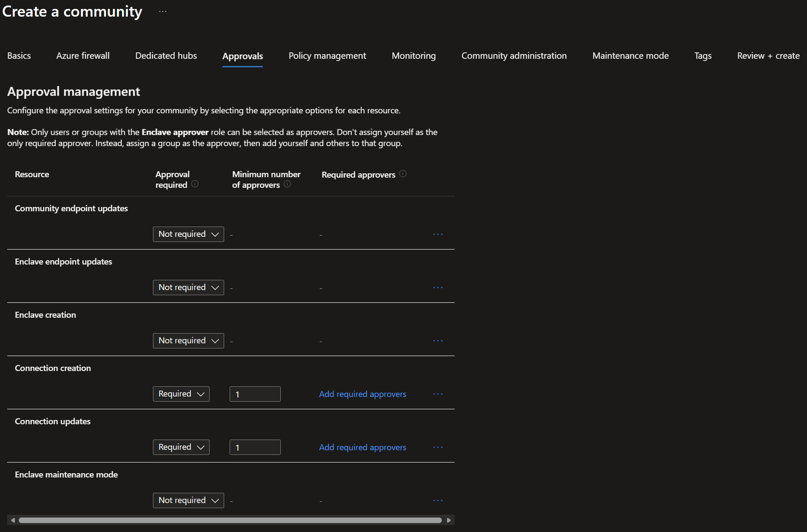Open more options for Community endpoint updates row
Screen dimensions: 807x532
tap(438, 234)
